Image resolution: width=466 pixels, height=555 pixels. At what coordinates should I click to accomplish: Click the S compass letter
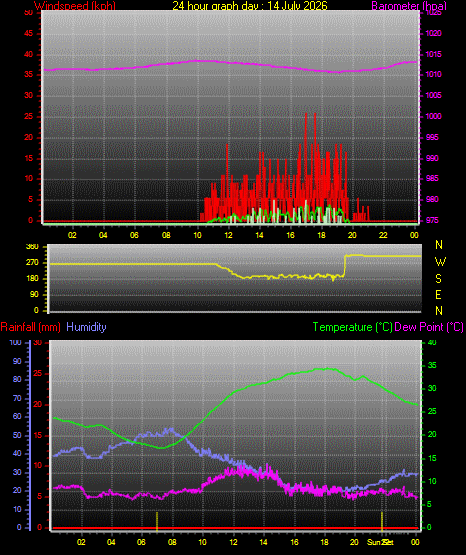(438, 279)
